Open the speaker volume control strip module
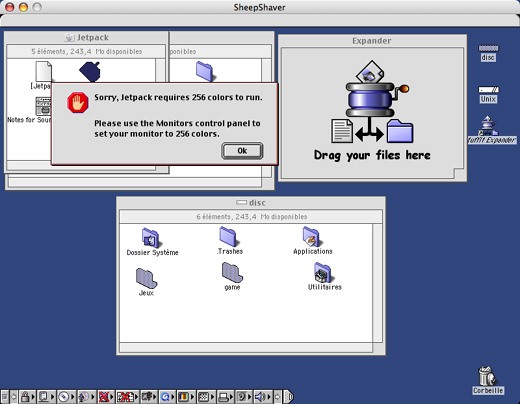Image resolution: width=520 pixels, height=404 pixels. pos(263,397)
